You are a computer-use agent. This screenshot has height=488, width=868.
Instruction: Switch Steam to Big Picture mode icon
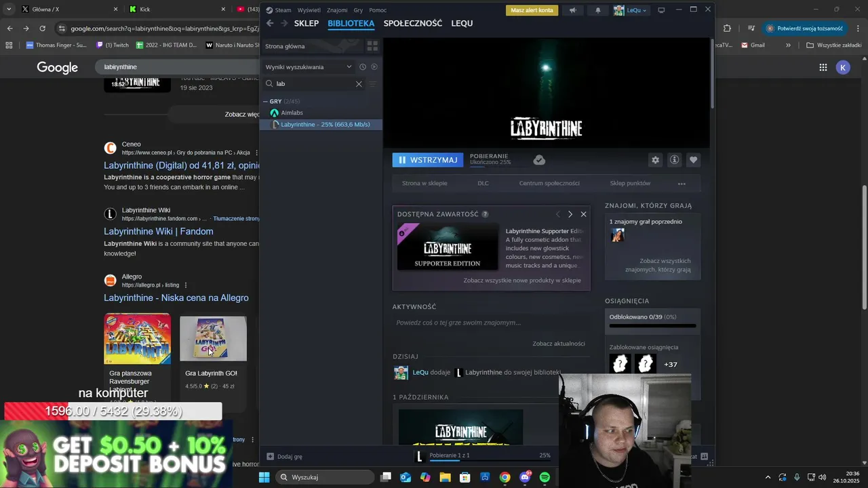pyautogui.click(x=661, y=10)
